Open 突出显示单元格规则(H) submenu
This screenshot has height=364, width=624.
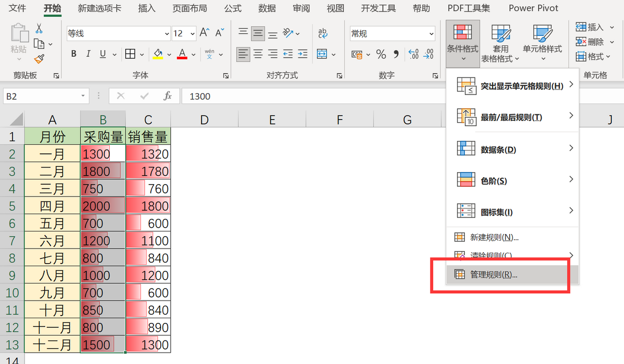point(512,86)
